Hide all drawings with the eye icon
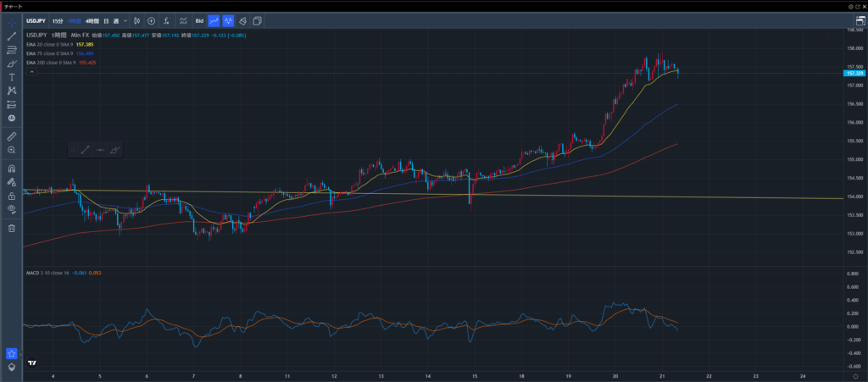This screenshot has width=868, height=382. pos(12,208)
